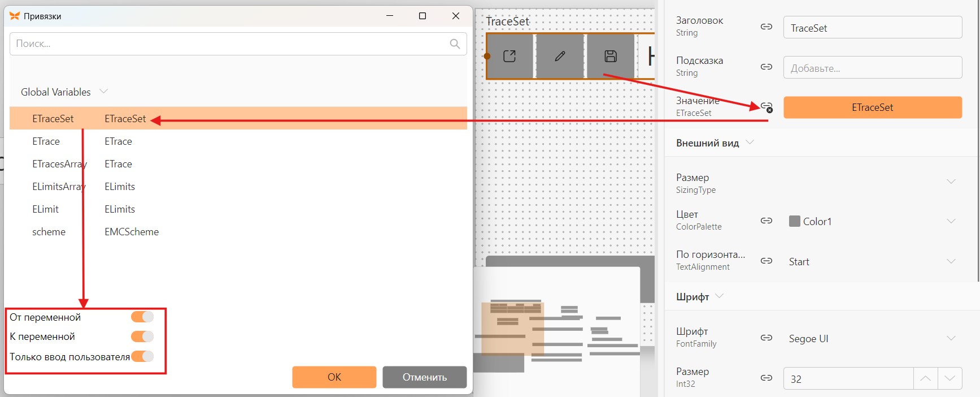This screenshot has height=397, width=980.
Task: Click the binding link icon beside Цвет
Action: (766, 221)
